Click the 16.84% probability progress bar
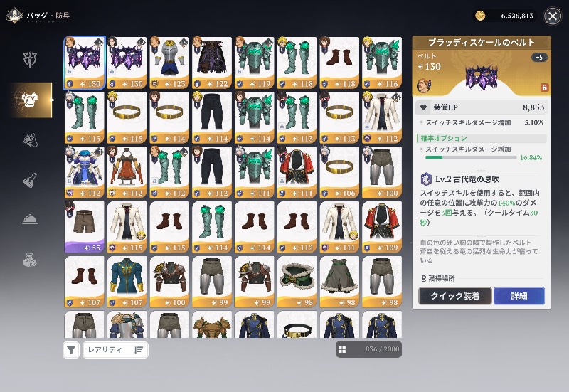This screenshot has height=392, width=569. [x=471, y=157]
